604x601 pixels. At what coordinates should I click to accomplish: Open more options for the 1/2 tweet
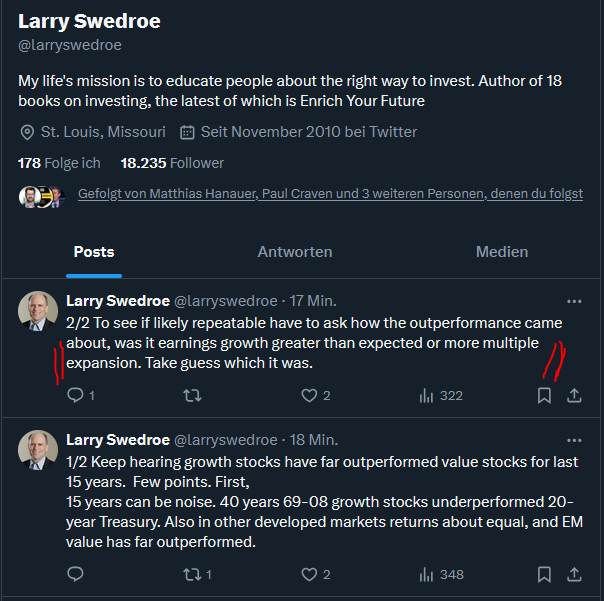pos(574,439)
